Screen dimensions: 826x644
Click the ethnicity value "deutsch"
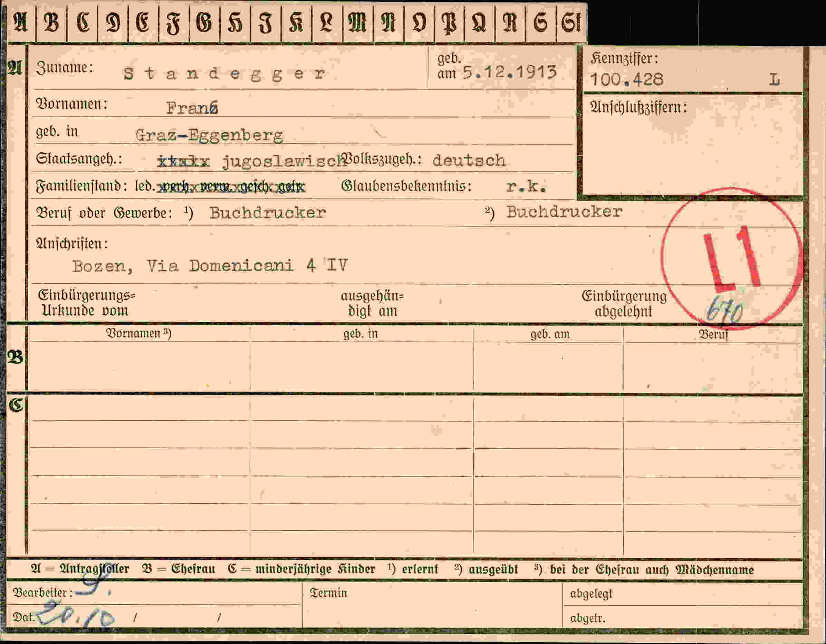pyautogui.click(x=469, y=160)
